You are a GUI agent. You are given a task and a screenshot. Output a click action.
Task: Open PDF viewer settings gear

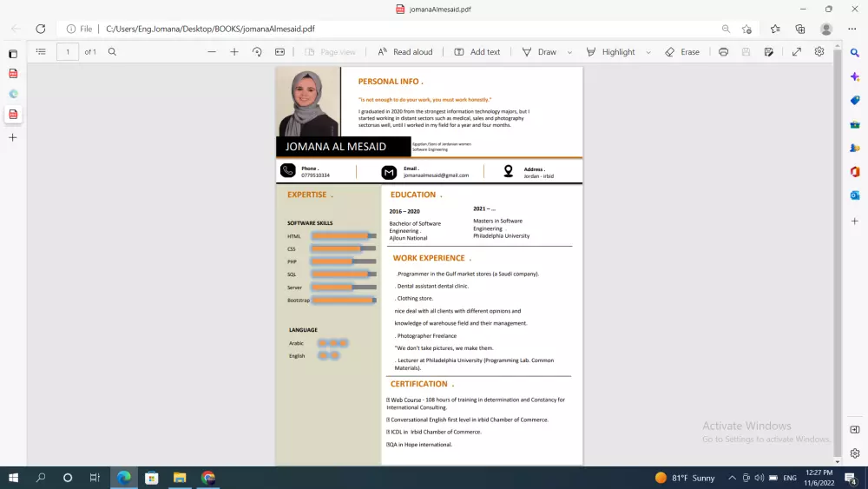(x=819, y=51)
